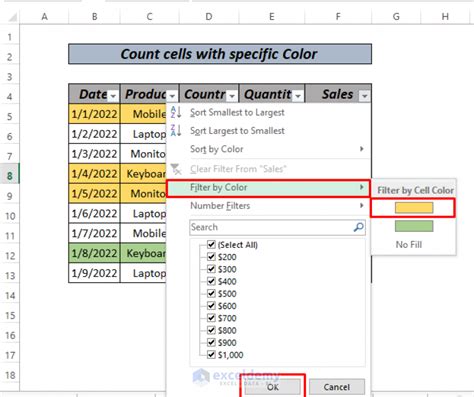
Task: Select cell containing 1/3/2022
Action: point(94,154)
